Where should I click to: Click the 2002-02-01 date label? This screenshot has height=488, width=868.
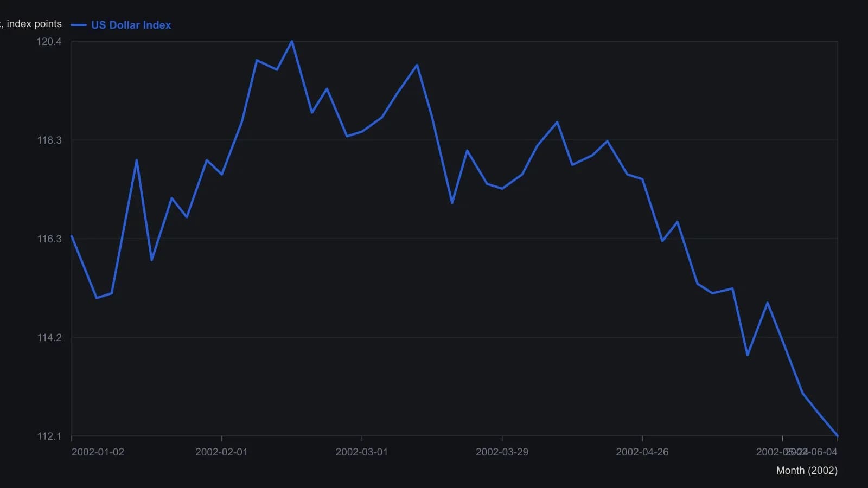coord(221,452)
